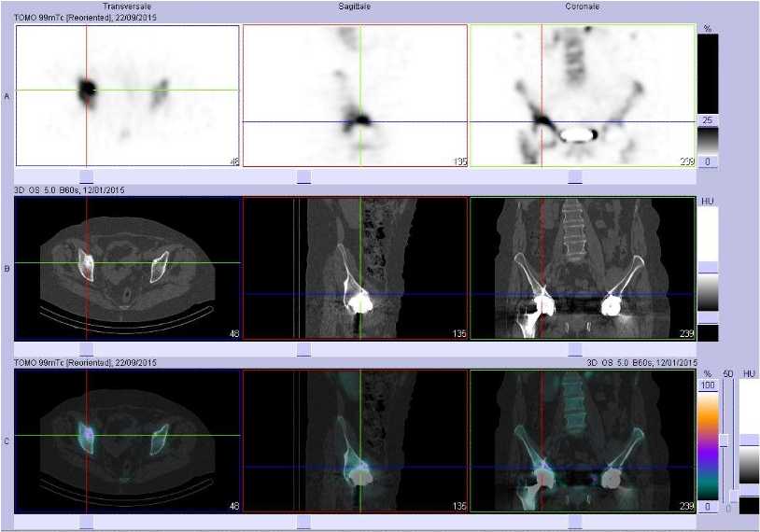Viewport: 760px width, 532px height.
Task: Click the row B 3D OS 5.0 B60s dataset label
Action: [69, 189]
